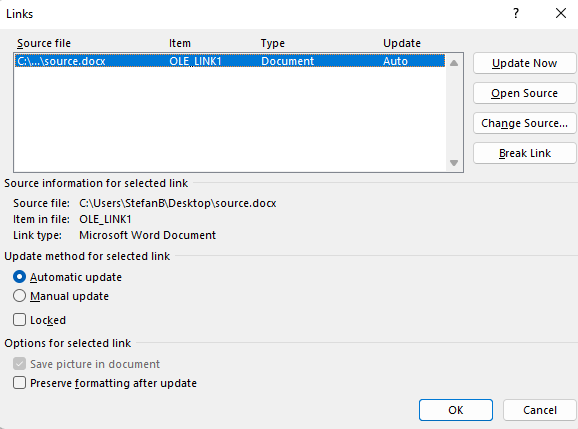Click the OLE_LINK1 item cell in list
The width and height of the screenshot is (578, 429).
click(195, 61)
